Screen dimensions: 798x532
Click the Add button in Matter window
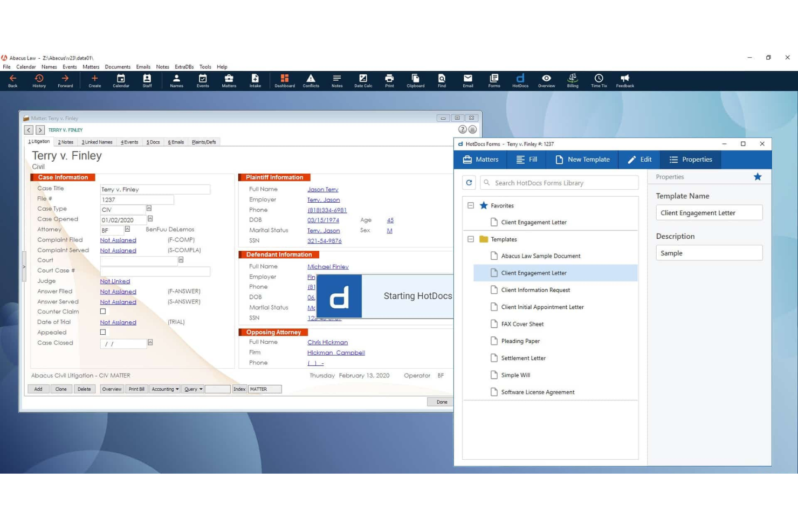click(x=38, y=389)
